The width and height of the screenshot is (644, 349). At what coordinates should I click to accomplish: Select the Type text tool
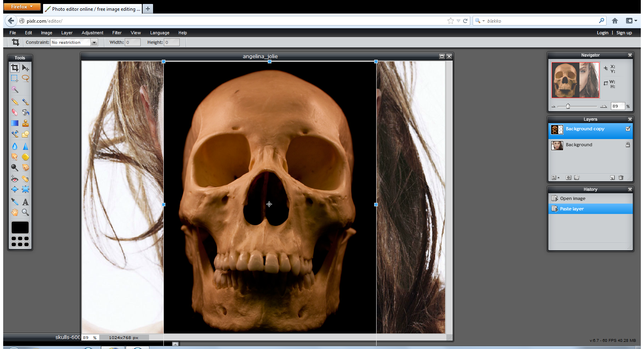tap(26, 202)
